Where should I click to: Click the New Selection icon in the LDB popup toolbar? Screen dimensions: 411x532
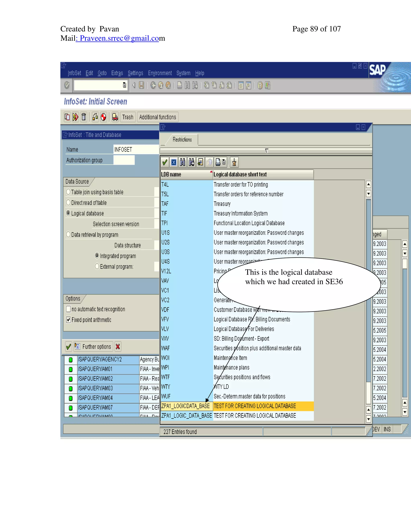[200, 162]
